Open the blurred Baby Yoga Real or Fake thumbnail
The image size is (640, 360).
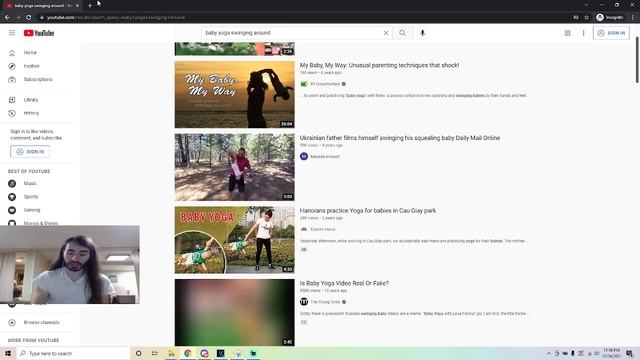point(234,313)
